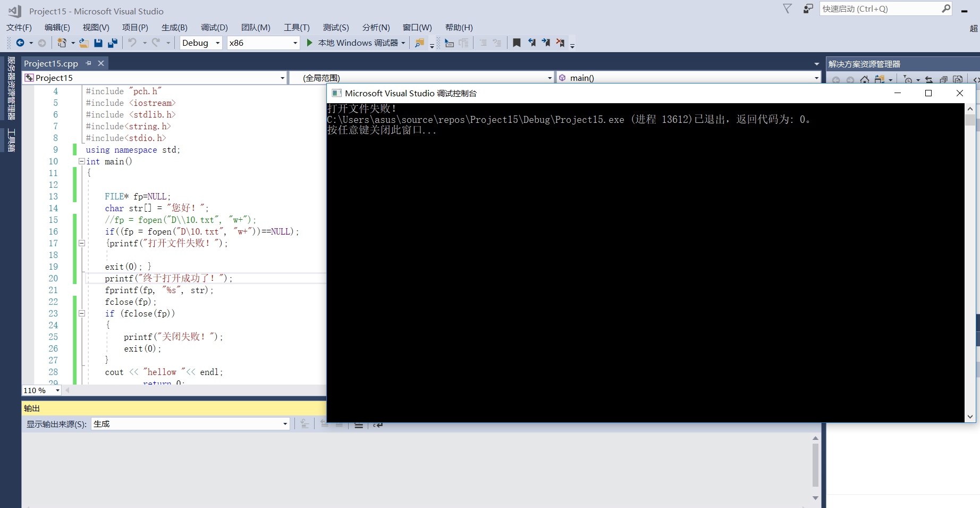This screenshot has width=980, height=508.
Task: Go to the previous bookmark
Action: (x=531, y=43)
